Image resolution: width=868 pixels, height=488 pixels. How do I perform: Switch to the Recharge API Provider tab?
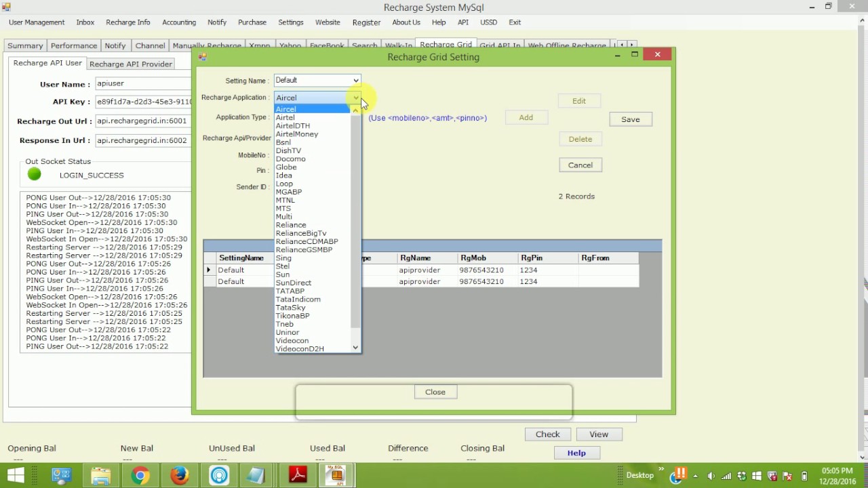click(x=131, y=64)
